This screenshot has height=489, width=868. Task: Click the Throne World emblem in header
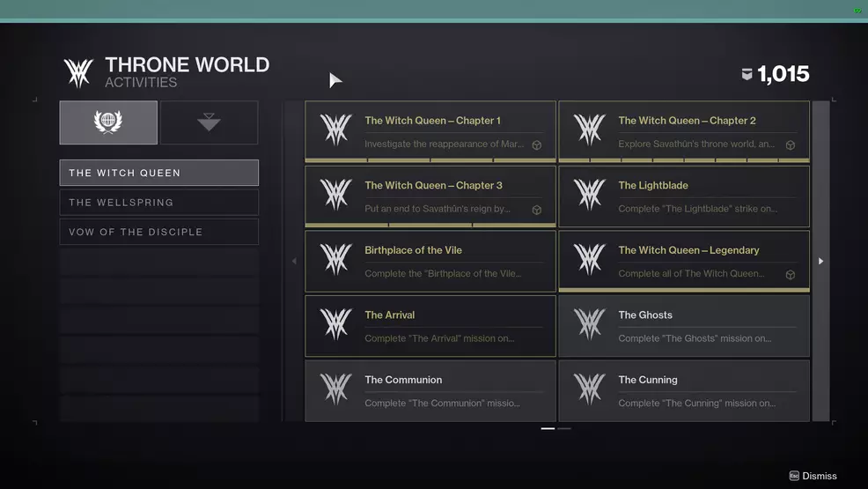(x=78, y=73)
